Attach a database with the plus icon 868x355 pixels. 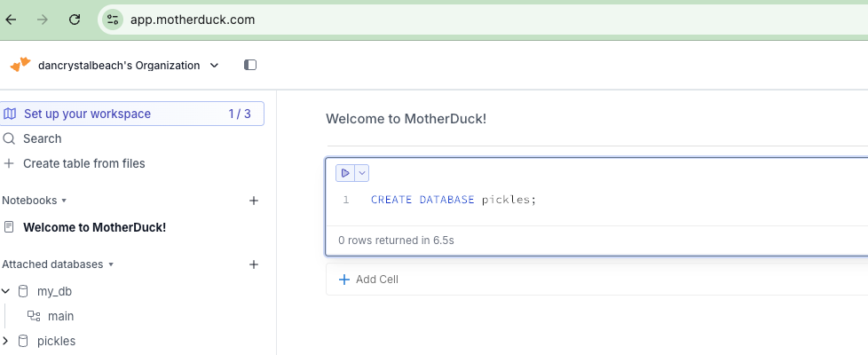(254, 264)
